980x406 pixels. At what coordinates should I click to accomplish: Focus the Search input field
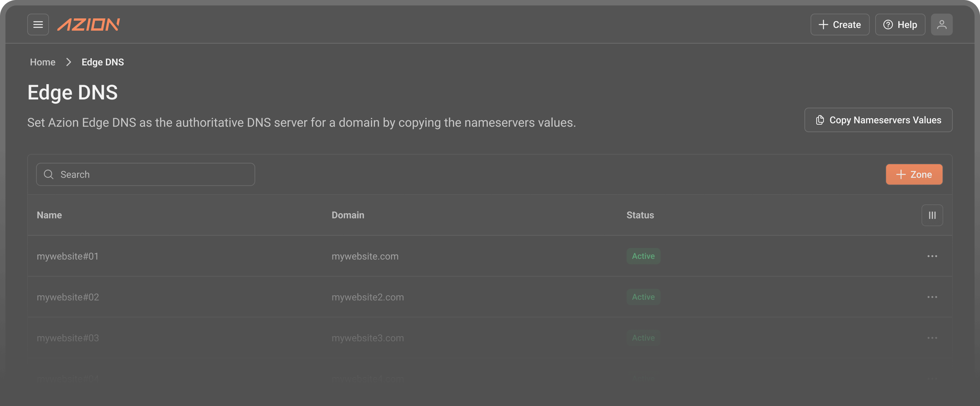pos(145,174)
